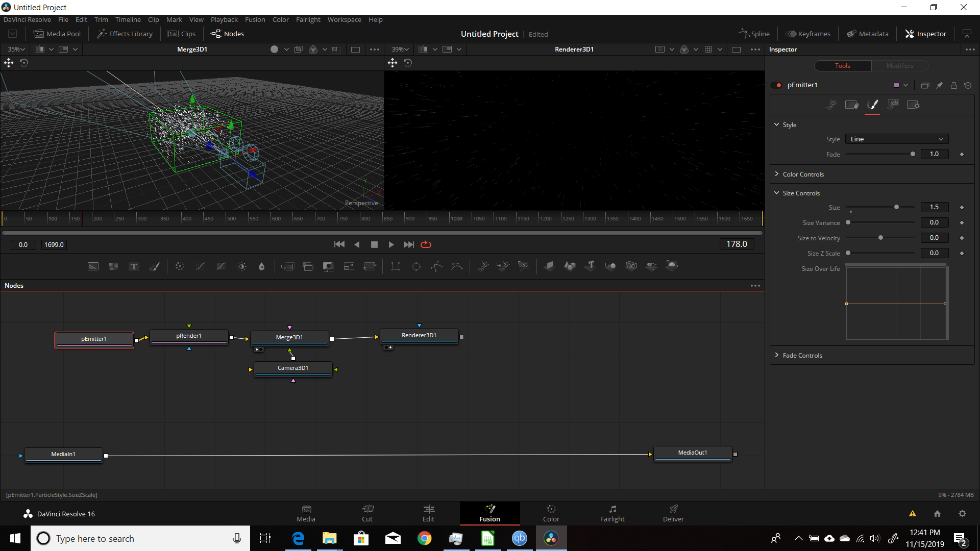This screenshot has height=551, width=980.
Task: Add a Transform tool from the toolbar
Action: pos(370,266)
